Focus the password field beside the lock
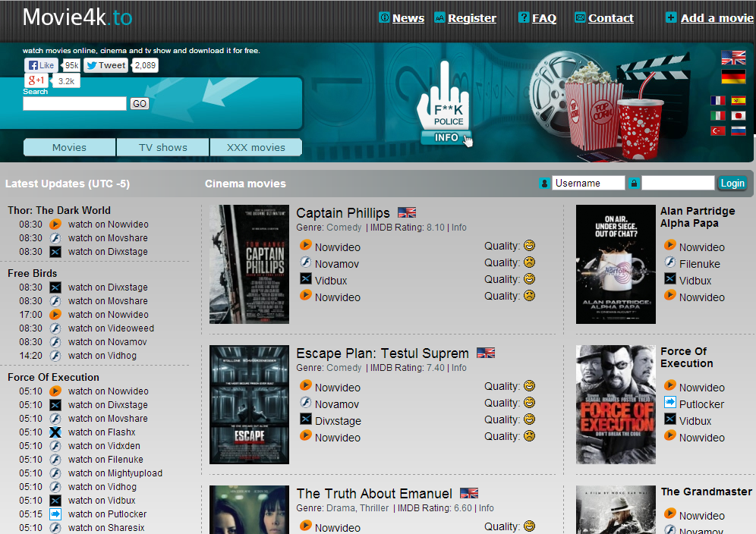The image size is (756, 534). point(678,183)
